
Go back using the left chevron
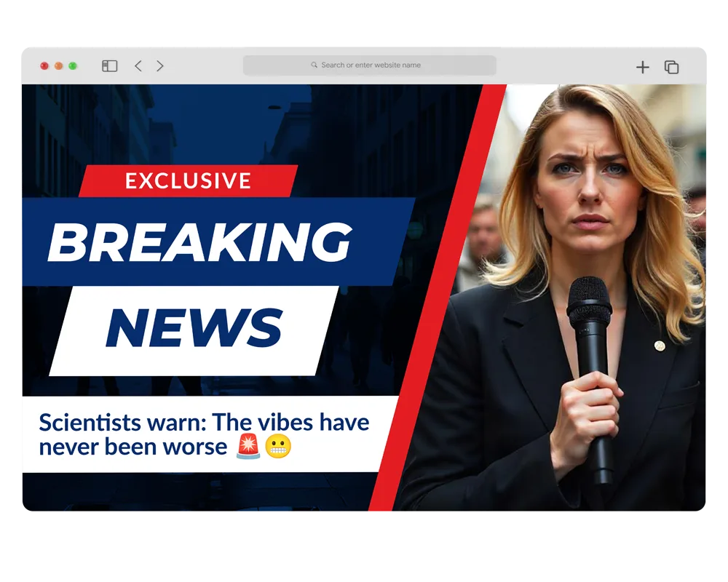point(138,66)
